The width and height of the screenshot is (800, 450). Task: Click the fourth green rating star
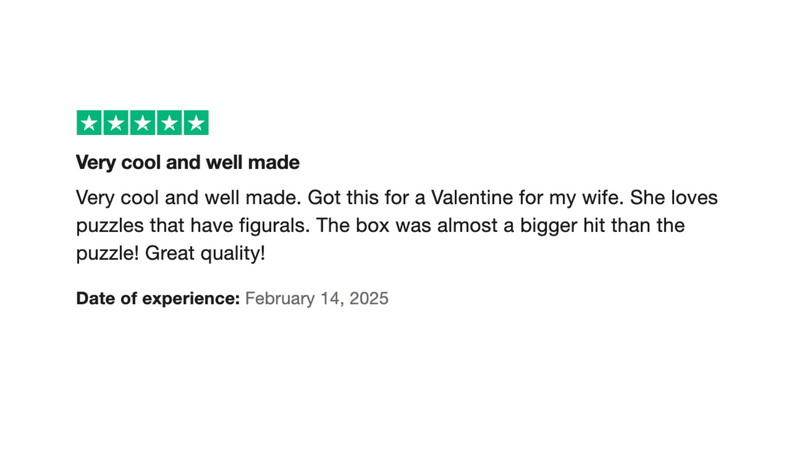click(170, 123)
